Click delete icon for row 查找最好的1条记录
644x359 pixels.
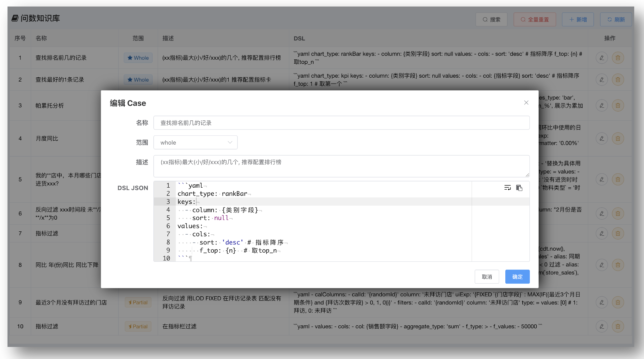[618, 80]
